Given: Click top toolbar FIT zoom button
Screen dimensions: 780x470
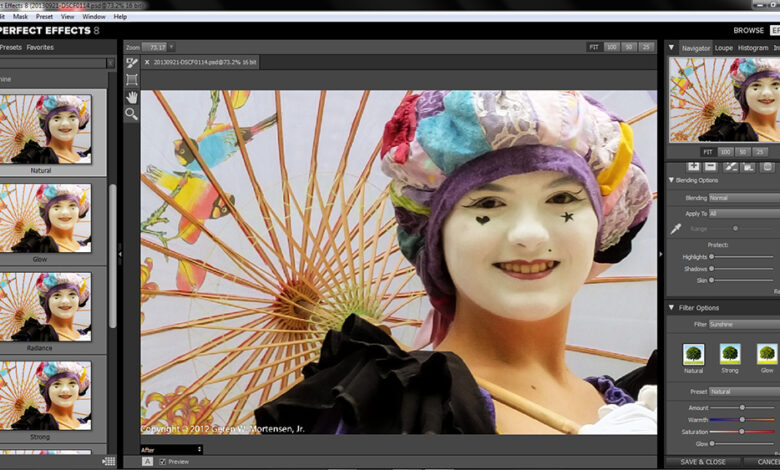Looking at the screenshot, I should [x=593, y=47].
